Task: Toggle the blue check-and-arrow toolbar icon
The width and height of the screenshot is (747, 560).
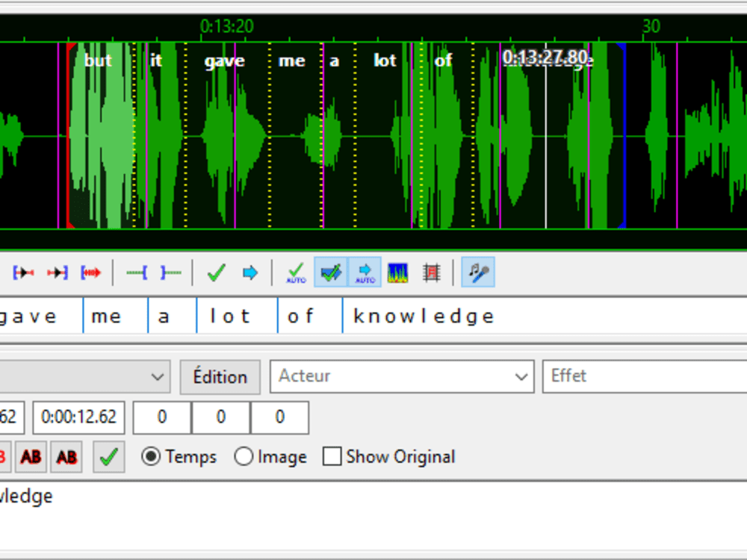Action: coord(331,272)
